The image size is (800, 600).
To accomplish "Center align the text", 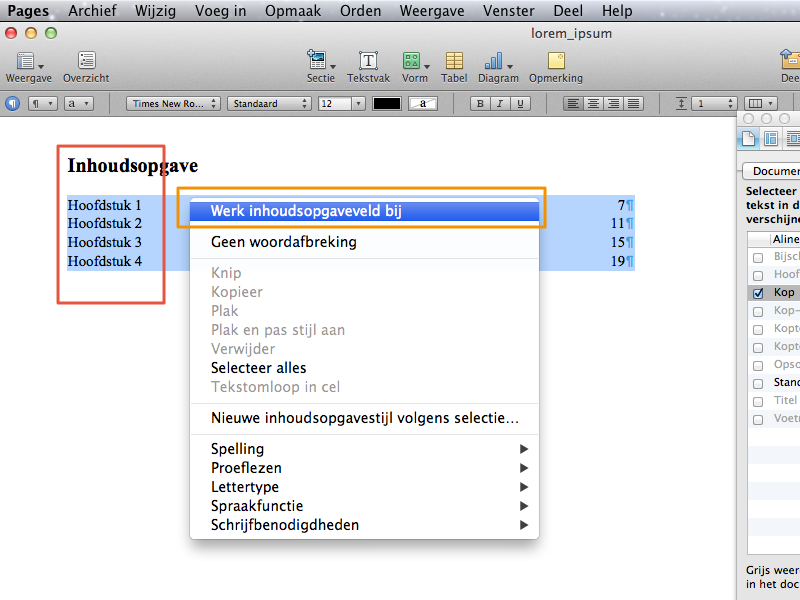I will (593, 104).
